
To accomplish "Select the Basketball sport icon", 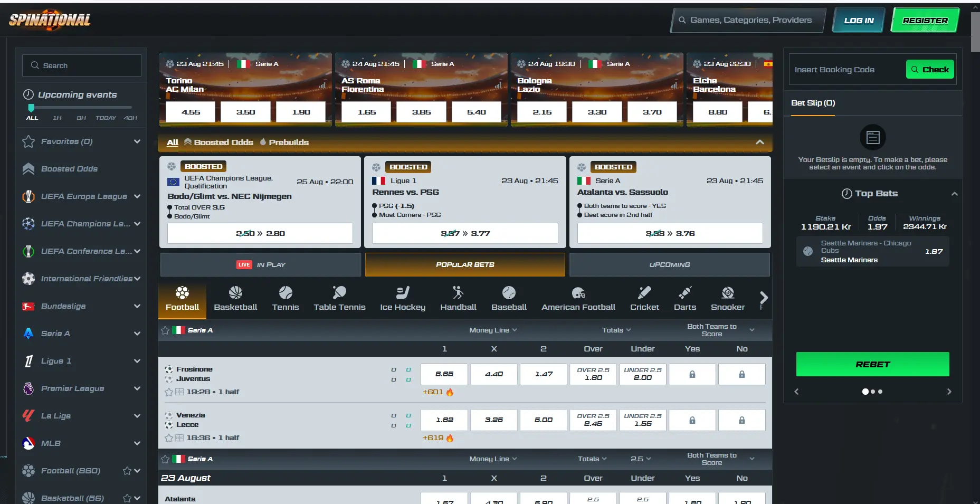I will [235, 293].
